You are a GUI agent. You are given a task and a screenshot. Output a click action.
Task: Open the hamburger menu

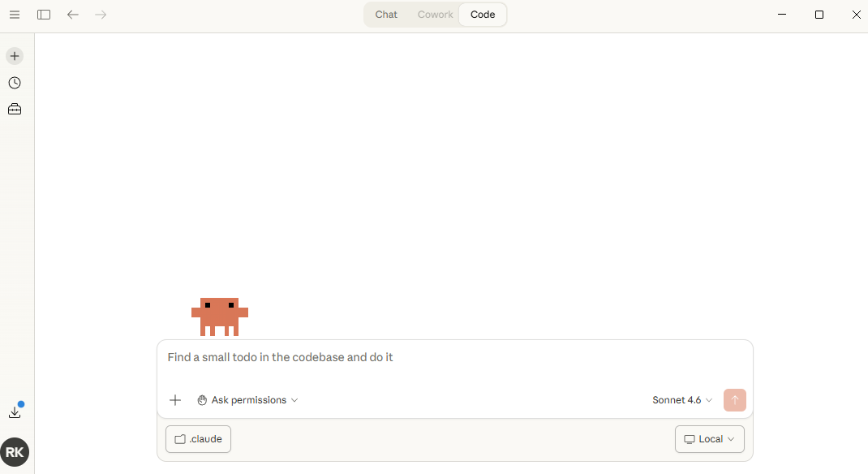click(x=15, y=15)
